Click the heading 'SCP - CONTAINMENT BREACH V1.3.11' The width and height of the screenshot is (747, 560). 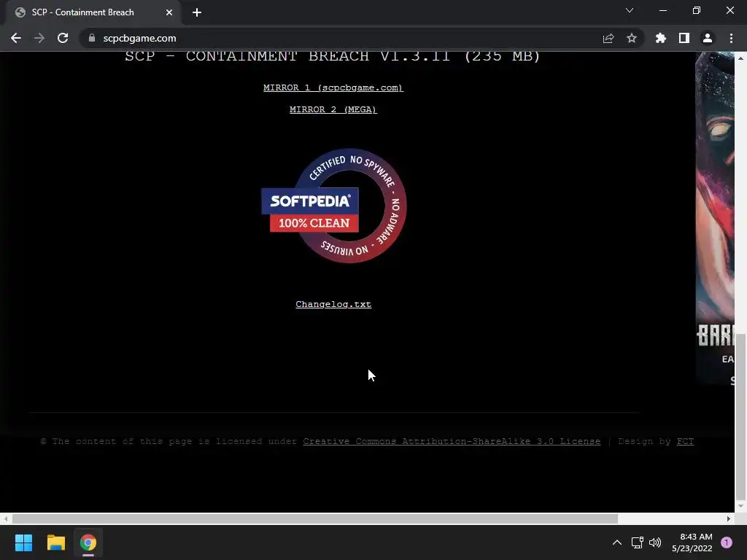(287, 56)
